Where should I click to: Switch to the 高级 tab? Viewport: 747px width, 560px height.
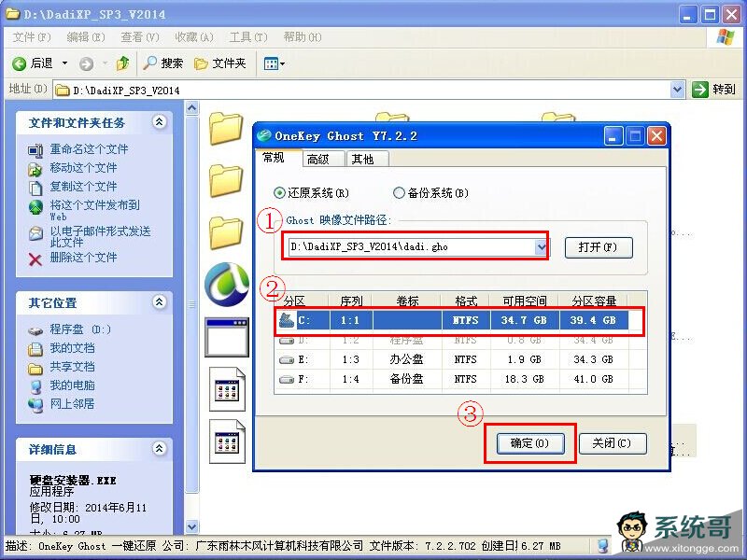(323, 159)
